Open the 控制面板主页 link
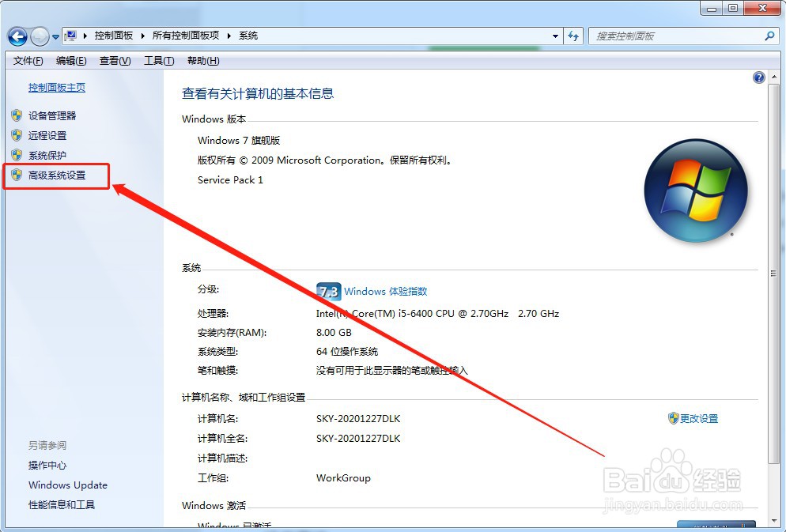This screenshot has height=532, width=786. (57, 88)
